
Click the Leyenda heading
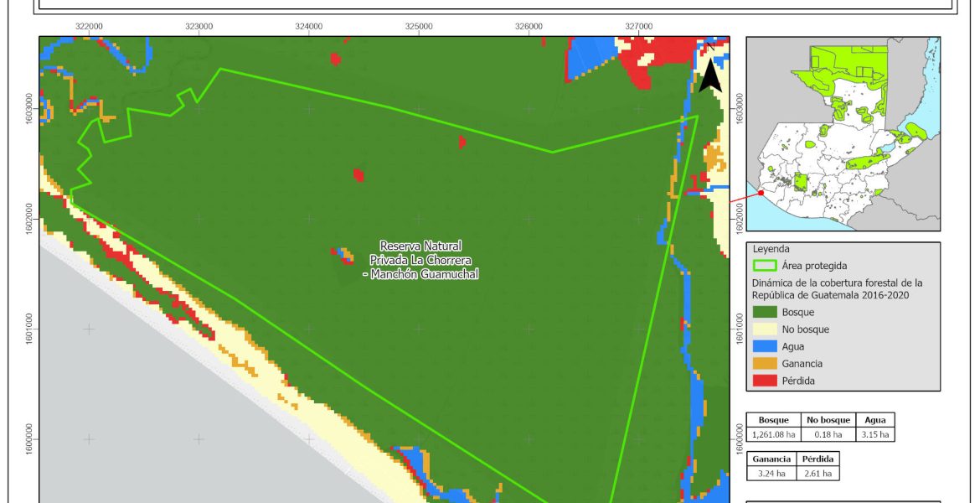click(771, 249)
